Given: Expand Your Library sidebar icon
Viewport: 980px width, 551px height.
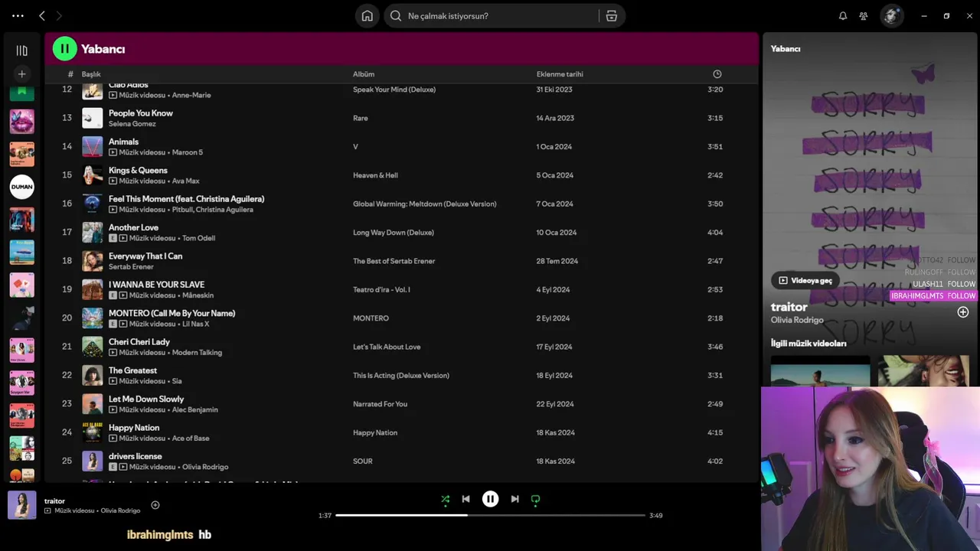Looking at the screenshot, I should pyautogui.click(x=22, y=51).
